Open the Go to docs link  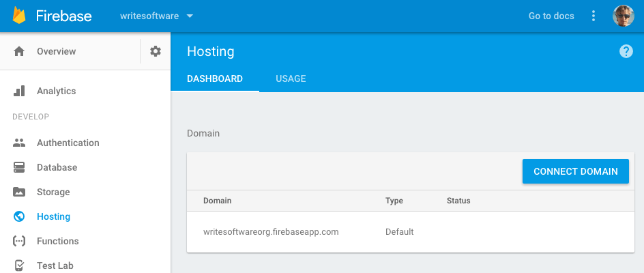[551, 16]
